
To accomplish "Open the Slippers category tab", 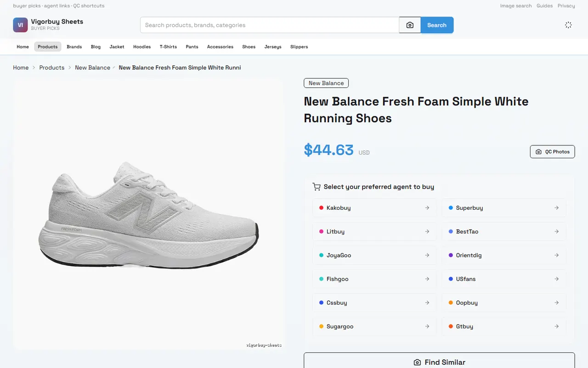I will click(x=299, y=47).
